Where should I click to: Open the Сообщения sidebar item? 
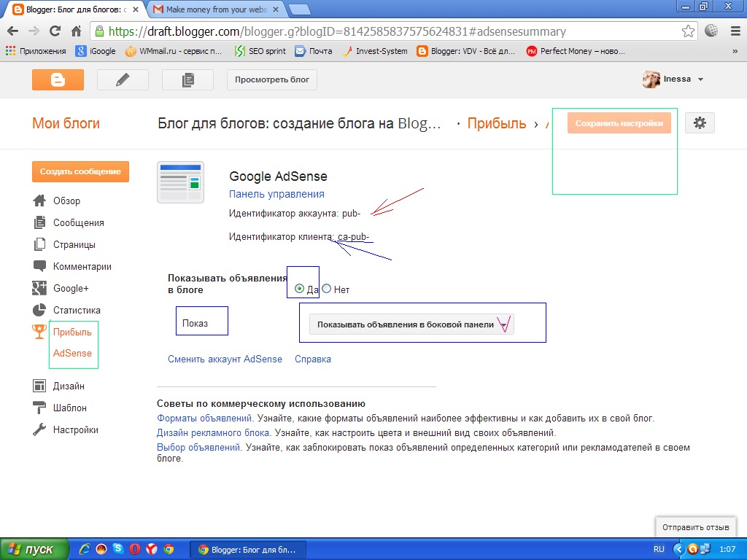[x=79, y=223]
